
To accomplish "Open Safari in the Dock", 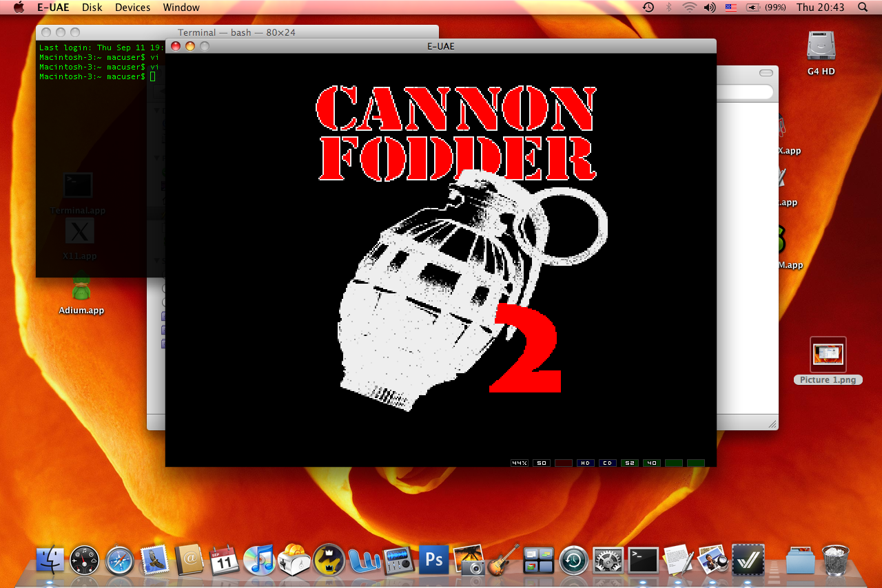I will tap(120, 560).
